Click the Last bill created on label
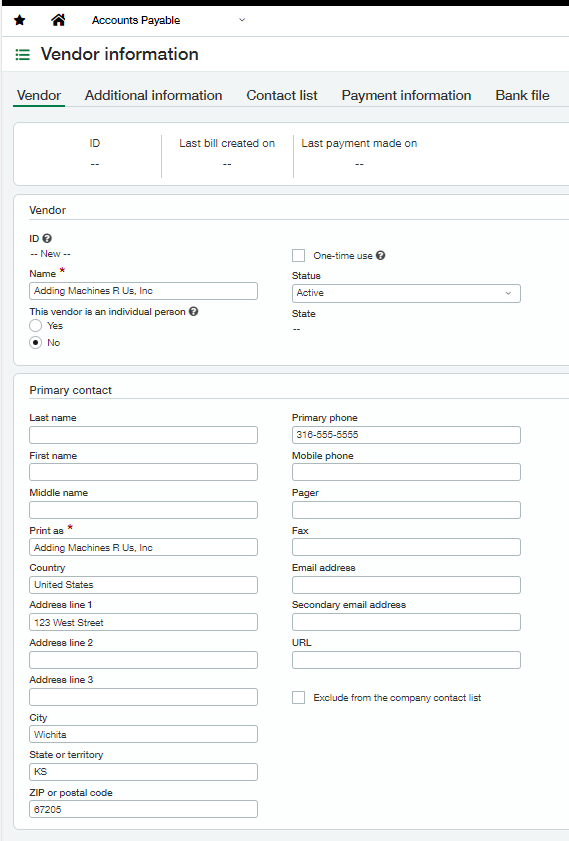The height and width of the screenshot is (841, 569). coord(227,143)
